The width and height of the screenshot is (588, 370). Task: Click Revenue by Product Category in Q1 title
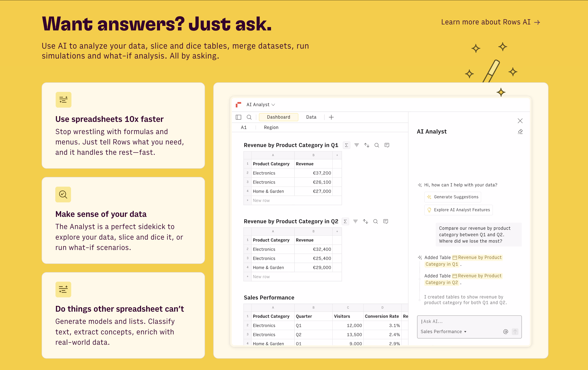[291, 145]
